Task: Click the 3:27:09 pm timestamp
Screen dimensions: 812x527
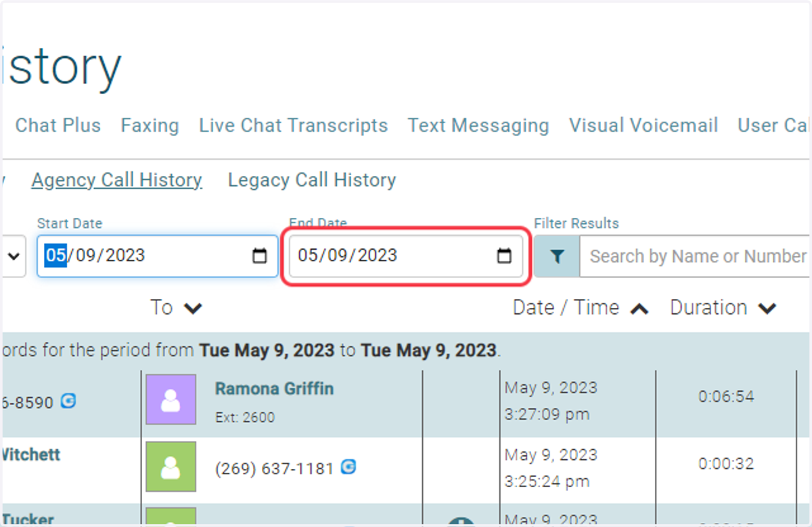Action: pos(547,414)
